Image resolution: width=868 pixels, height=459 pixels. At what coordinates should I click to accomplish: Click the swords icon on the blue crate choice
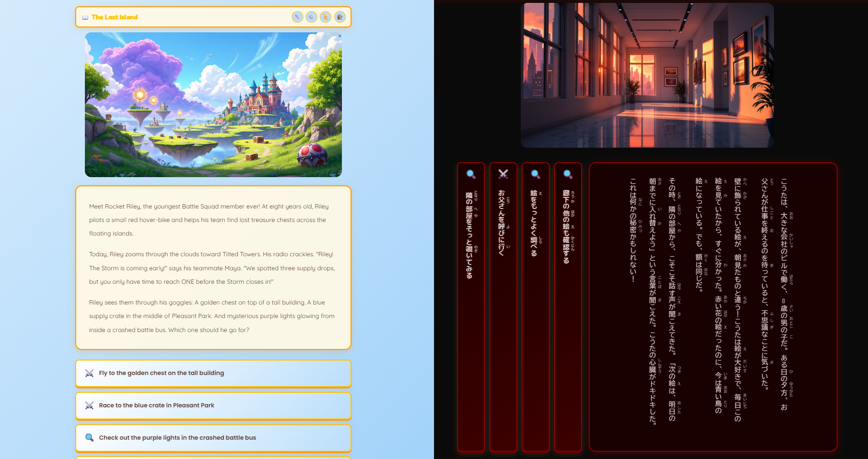[89, 405]
